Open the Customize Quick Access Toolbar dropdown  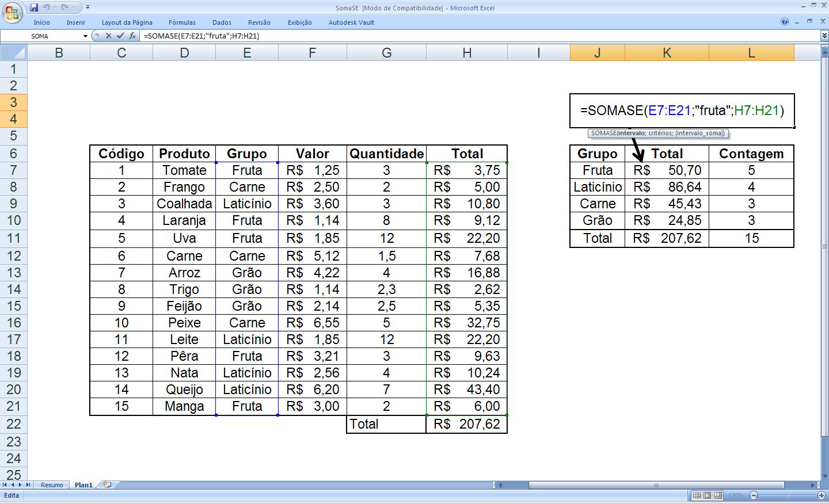tap(88, 7)
